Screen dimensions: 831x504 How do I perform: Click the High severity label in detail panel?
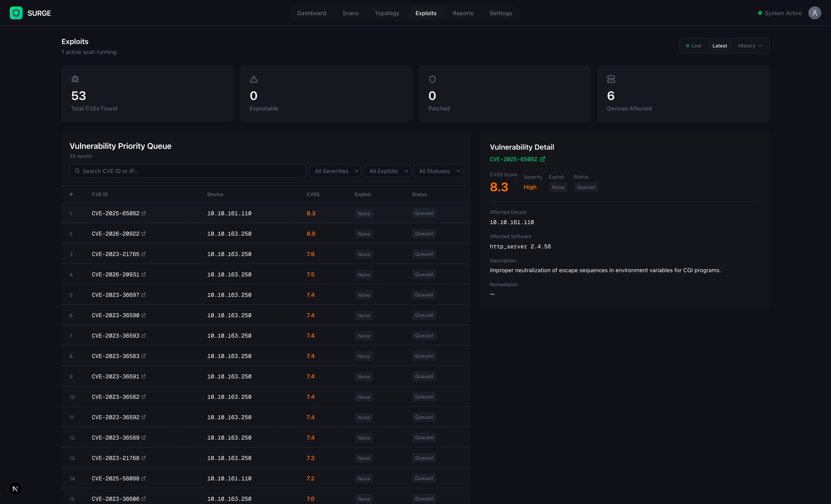530,187
